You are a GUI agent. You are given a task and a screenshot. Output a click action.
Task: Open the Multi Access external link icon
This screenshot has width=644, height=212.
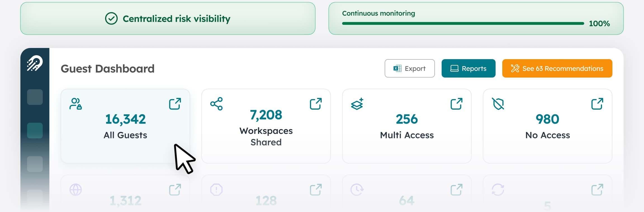click(x=456, y=104)
